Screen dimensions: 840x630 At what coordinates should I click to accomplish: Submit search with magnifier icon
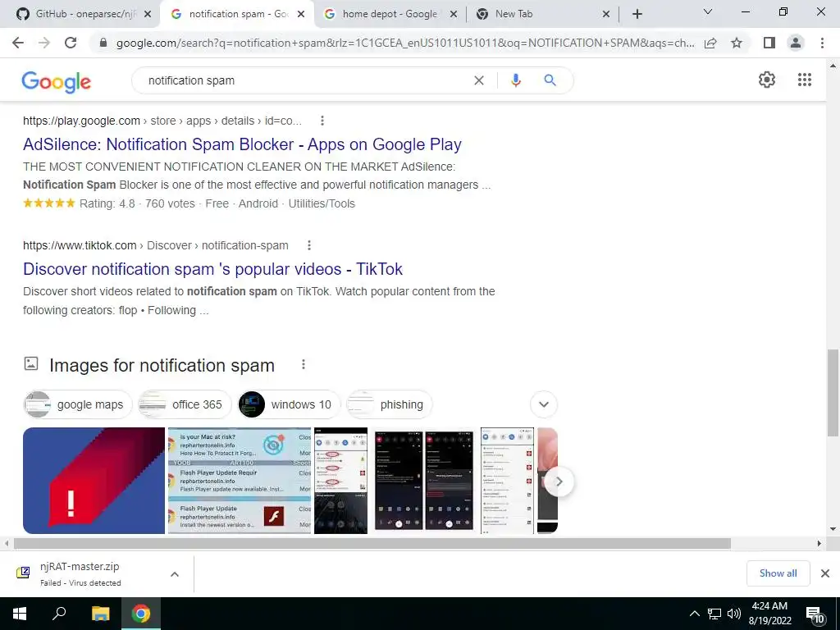[550, 80]
